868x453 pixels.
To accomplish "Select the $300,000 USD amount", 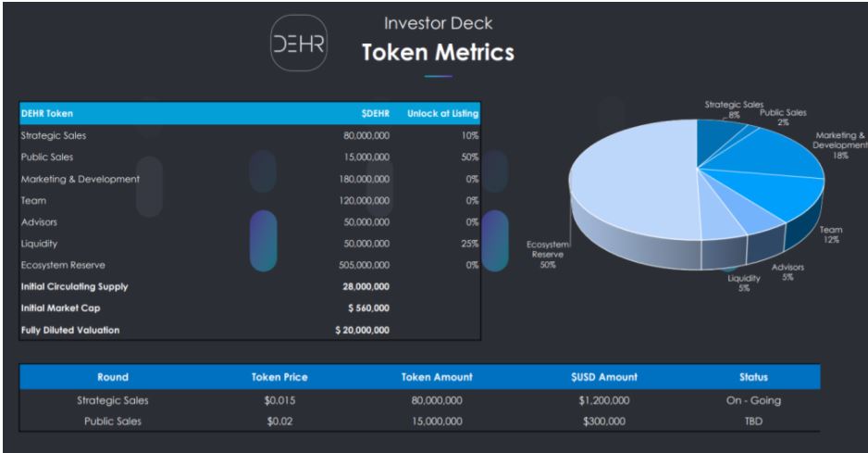I will [x=604, y=422].
